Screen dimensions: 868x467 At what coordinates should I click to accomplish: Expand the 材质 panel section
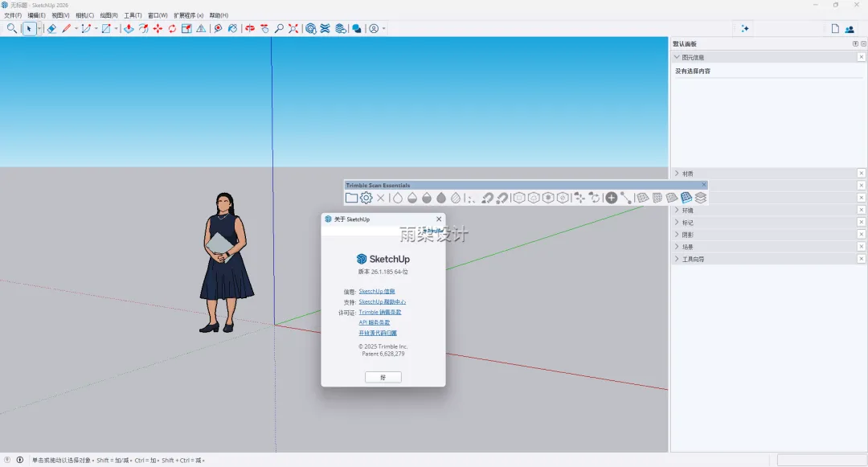tap(677, 174)
